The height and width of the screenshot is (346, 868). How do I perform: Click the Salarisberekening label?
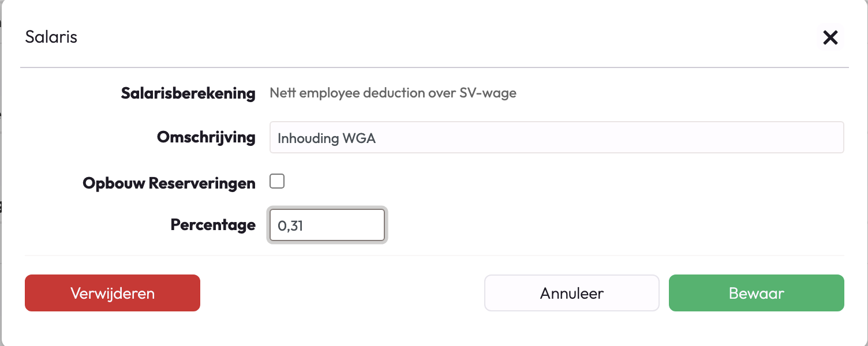[x=188, y=93]
